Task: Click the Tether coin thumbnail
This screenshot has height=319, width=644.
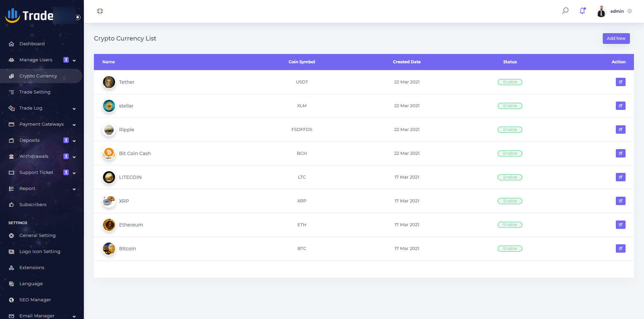Action: click(109, 82)
